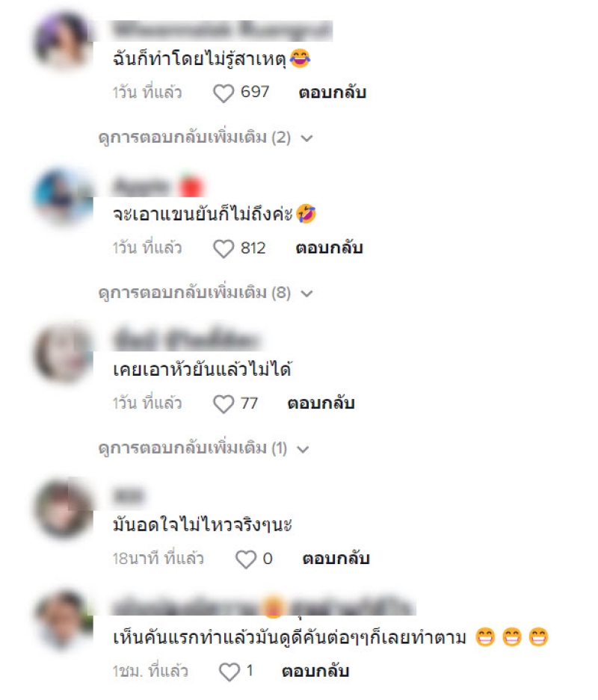
Task: Open first commenter's profile picture
Action: pyautogui.click(x=63, y=42)
